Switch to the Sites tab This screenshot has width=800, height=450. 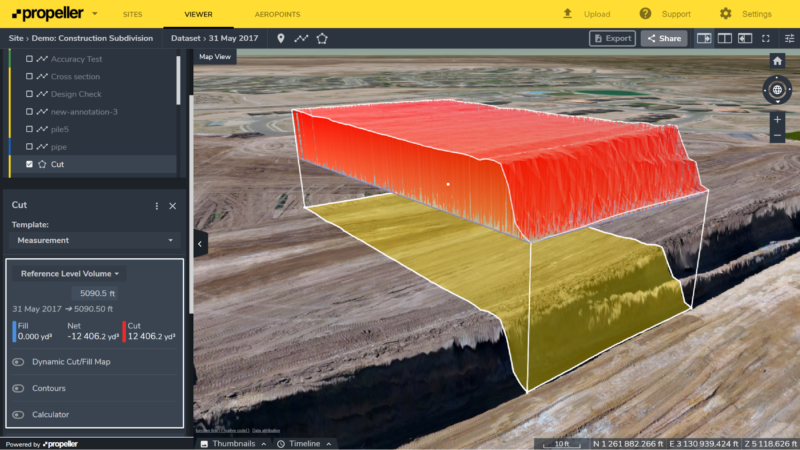click(132, 15)
